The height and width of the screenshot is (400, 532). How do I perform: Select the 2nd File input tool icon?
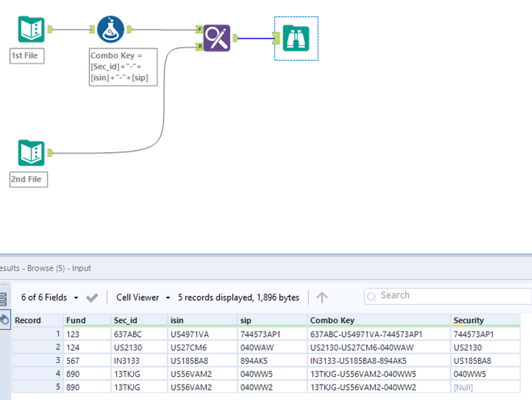32,153
